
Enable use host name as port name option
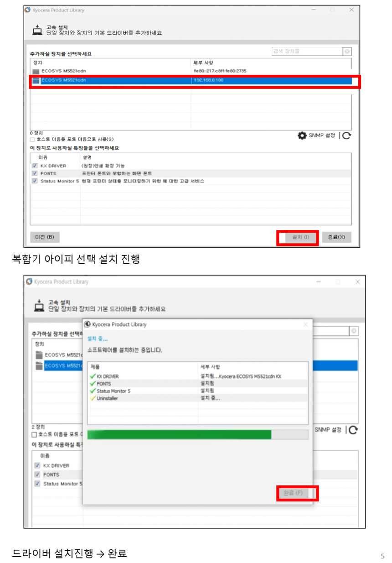pyautogui.click(x=32, y=139)
